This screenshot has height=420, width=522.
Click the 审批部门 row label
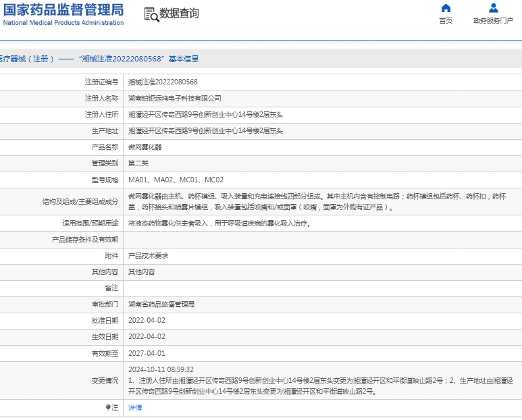click(105, 304)
